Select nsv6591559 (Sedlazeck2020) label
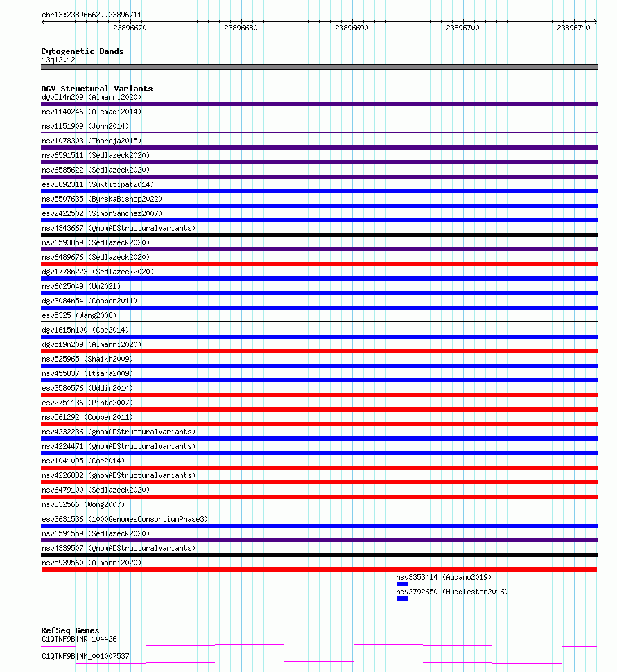617x672 pixels. click(96, 534)
